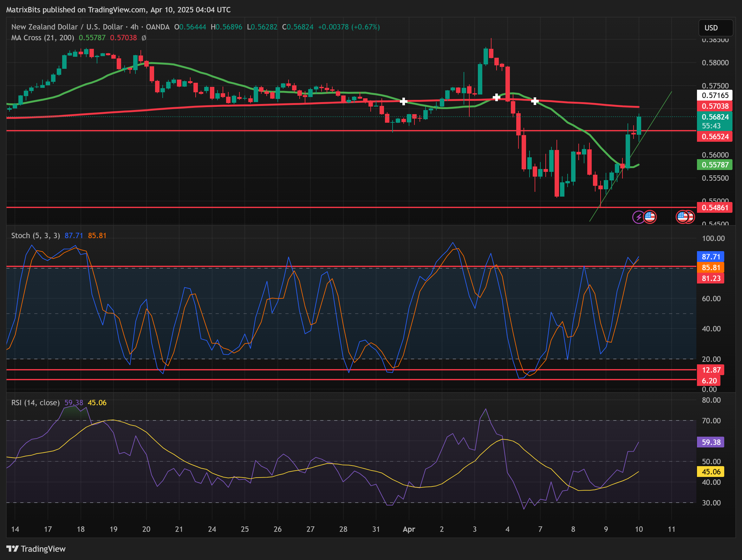Click the yellow 45.06 RSI axis label

click(711, 472)
